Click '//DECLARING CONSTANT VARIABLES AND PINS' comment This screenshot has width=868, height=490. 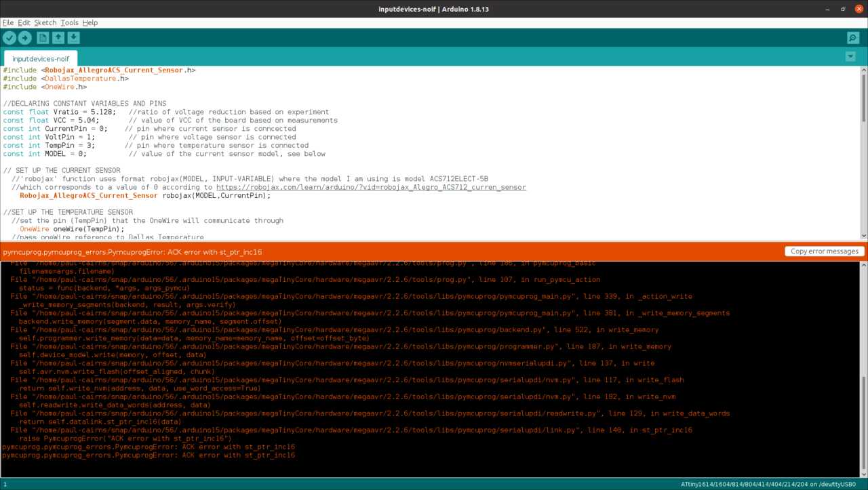85,104
